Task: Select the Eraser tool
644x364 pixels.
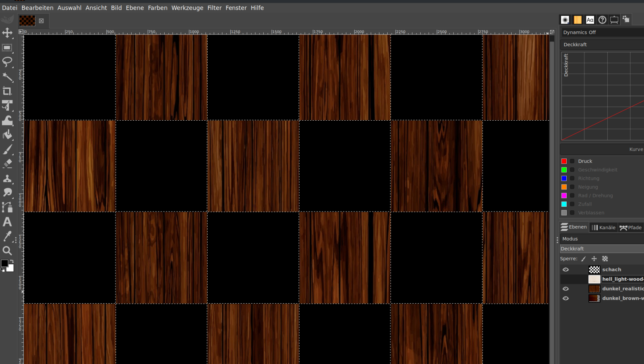Action: (7, 164)
